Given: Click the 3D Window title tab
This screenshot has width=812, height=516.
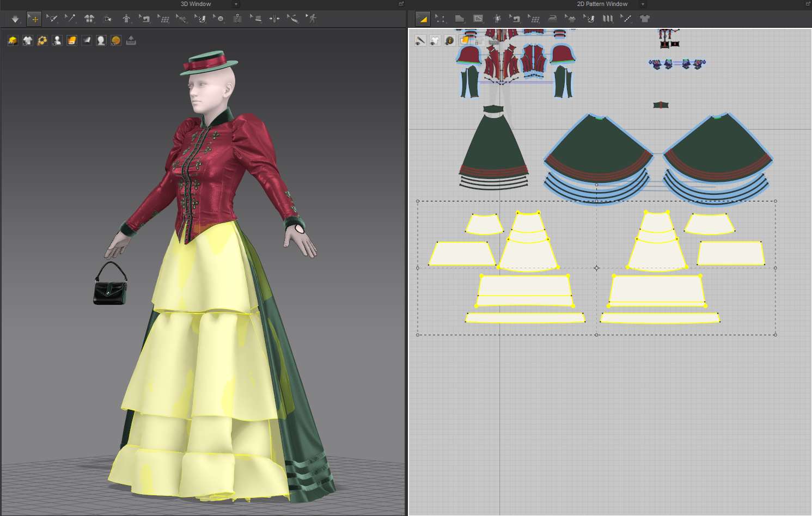Looking at the screenshot, I should click(196, 4).
